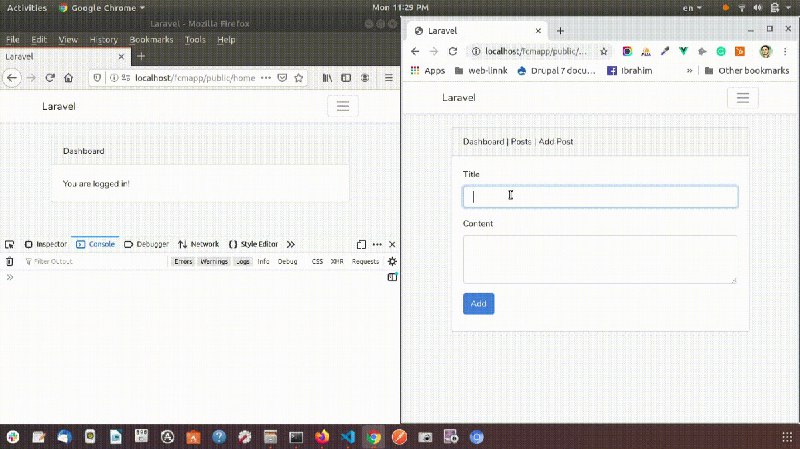Go back in the Chrome window

click(x=415, y=51)
